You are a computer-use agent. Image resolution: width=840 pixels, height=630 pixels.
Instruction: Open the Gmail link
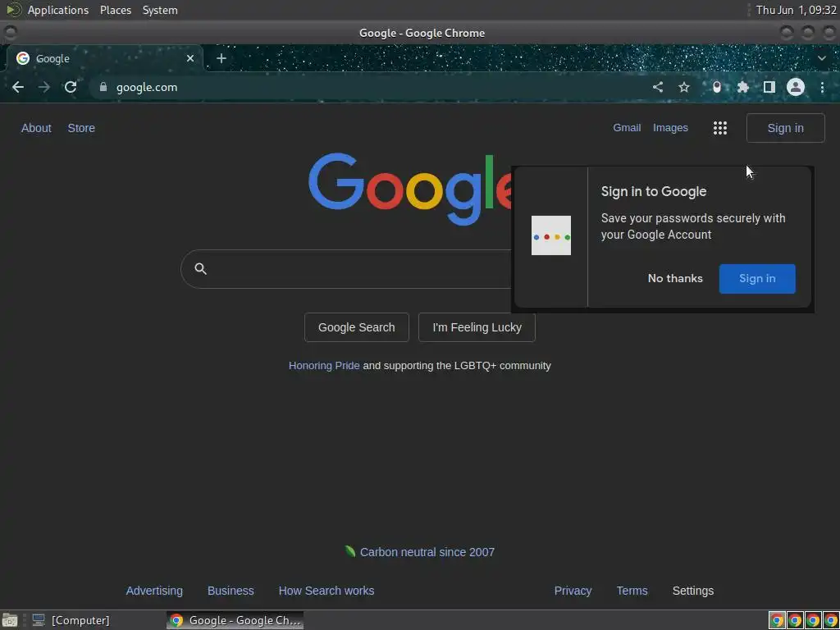point(627,127)
